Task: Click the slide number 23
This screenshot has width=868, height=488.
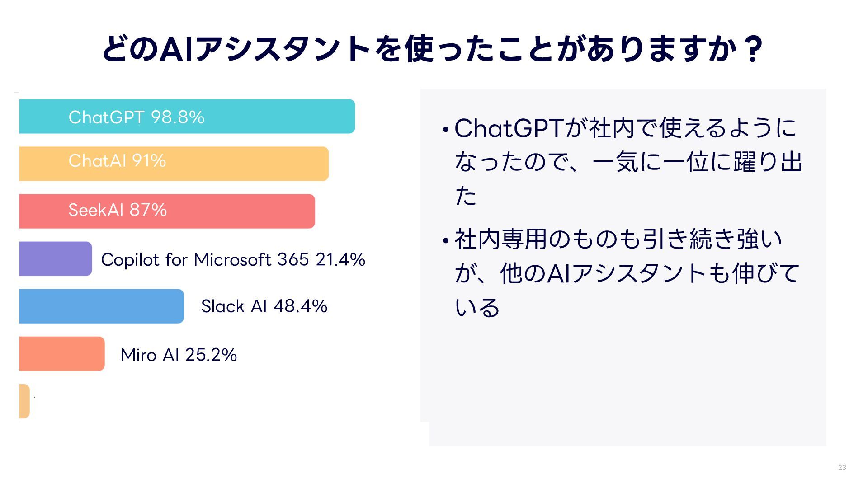Action: pos(842,468)
